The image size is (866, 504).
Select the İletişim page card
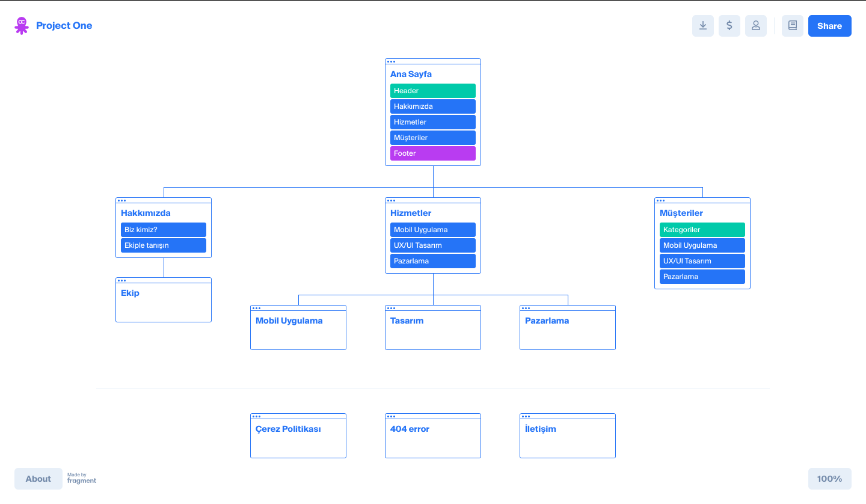coord(568,438)
